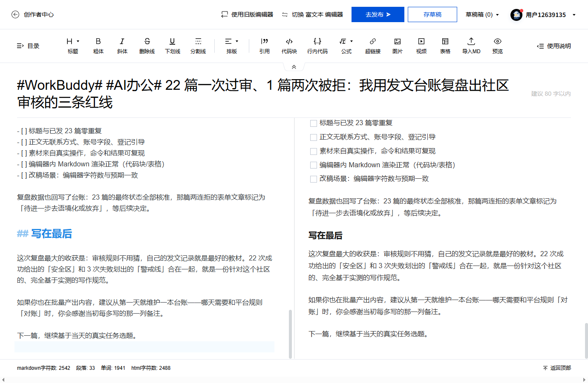
Task: Jump to top with 返回顶部
Action: pyautogui.click(x=557, y=368)
